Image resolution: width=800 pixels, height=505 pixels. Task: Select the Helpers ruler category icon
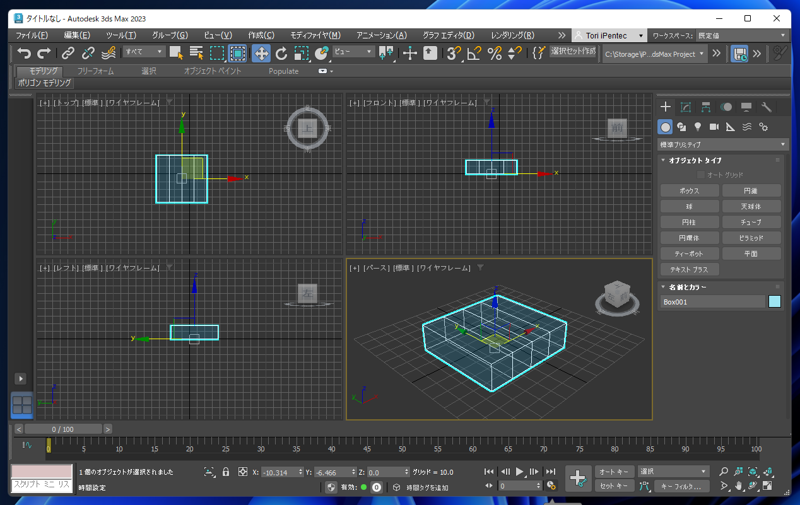click(731, 127)
